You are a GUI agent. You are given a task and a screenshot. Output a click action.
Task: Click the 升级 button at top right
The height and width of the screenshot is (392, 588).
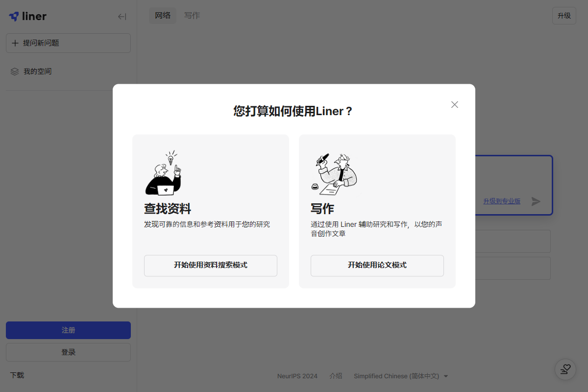[564, 16]
